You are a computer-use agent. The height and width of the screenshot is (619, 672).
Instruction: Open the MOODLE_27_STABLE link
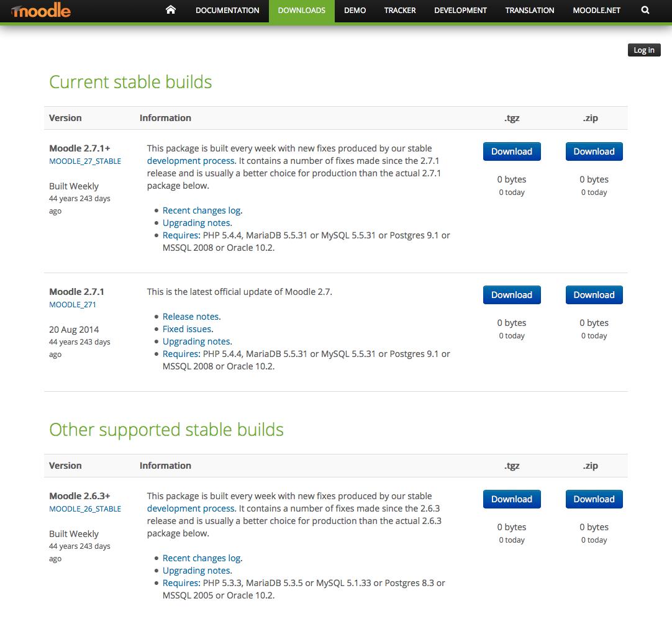[85, 161]
